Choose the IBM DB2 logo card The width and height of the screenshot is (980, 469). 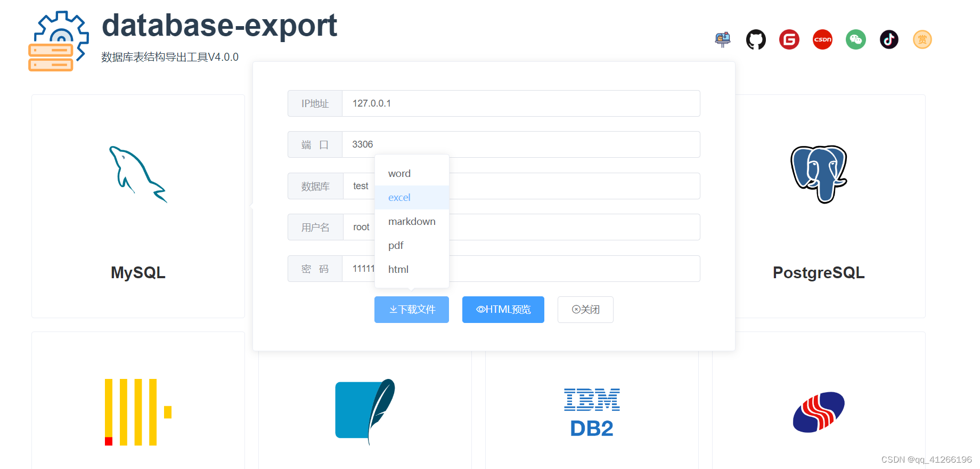coord(592,410)
